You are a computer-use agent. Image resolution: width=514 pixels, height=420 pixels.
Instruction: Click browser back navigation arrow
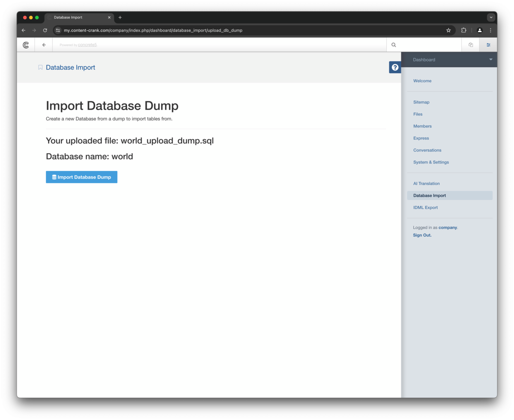24,30
